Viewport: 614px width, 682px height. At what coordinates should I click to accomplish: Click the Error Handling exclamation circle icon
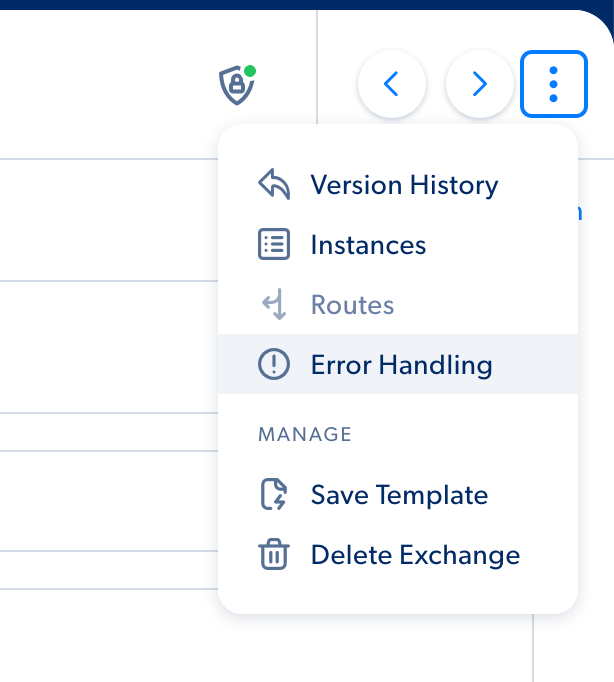tap(274, 364)
